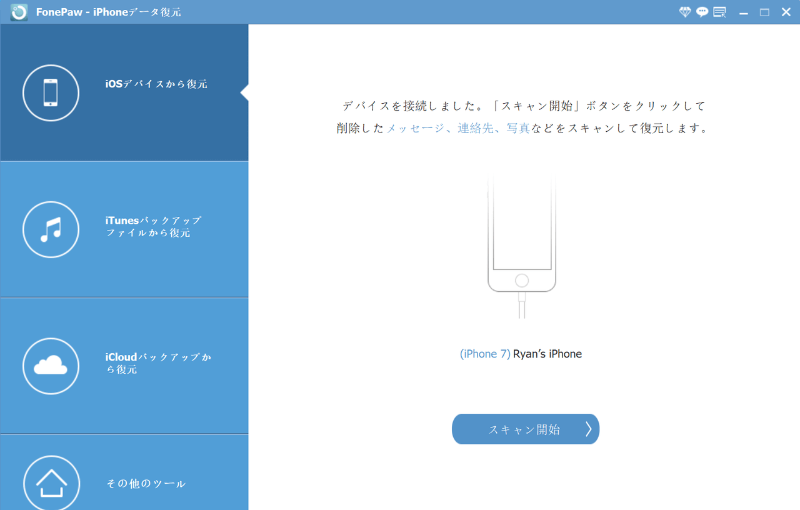Click the connected iPhone illustration

521,247
